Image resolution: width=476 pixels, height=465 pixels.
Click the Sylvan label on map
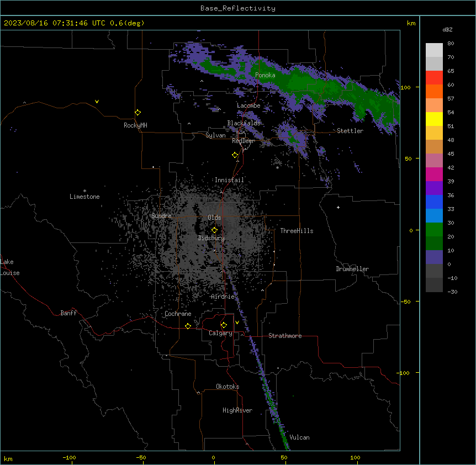[x=215, y=135]
